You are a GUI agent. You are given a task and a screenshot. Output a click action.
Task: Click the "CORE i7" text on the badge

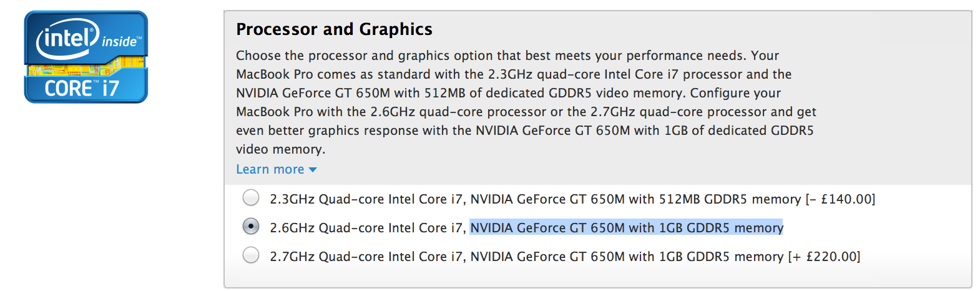click(x=82, y=89)
